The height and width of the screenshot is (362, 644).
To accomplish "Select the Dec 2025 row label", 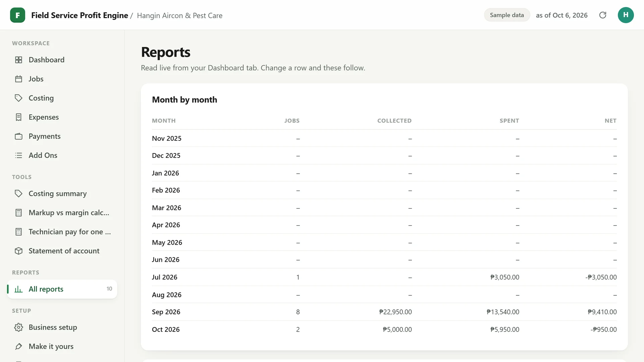I will tap(166, 156).
